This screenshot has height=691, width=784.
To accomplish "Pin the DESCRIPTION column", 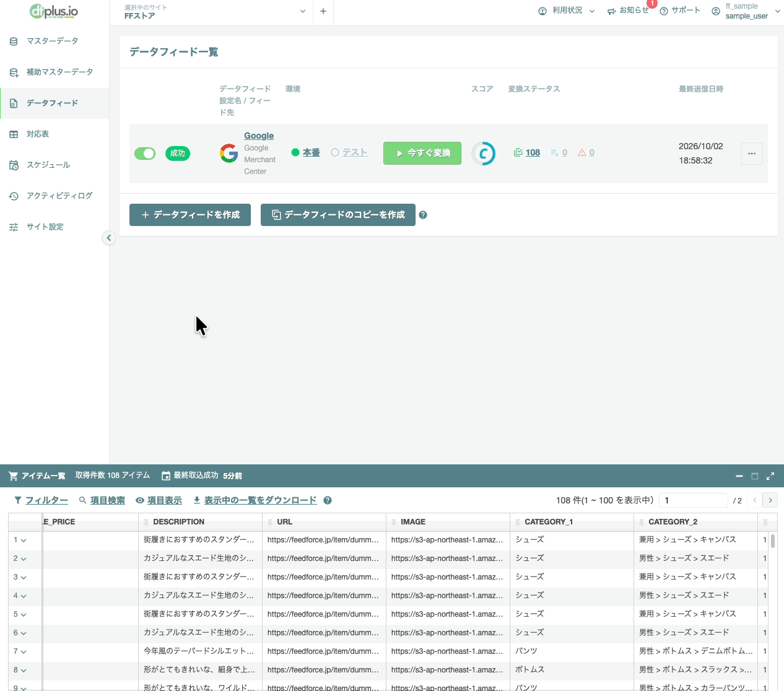I will (x=147, y=522).
